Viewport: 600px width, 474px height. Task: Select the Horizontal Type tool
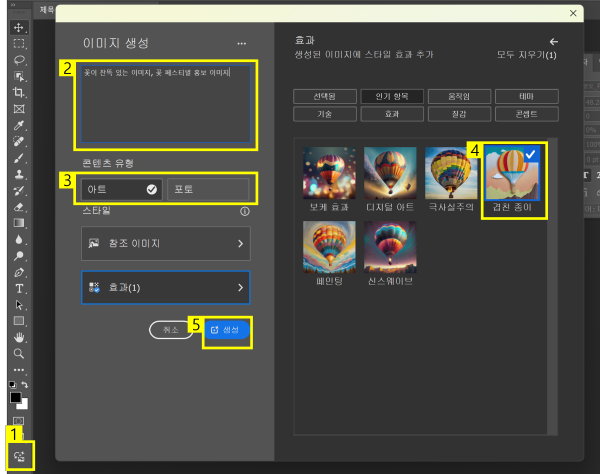tap(18, 288)
